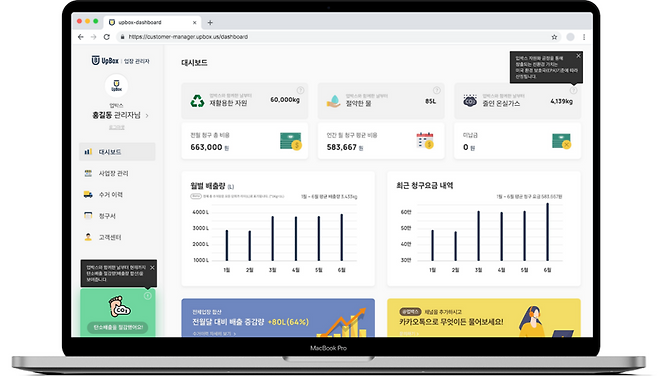
Task: Click the money icon on 663,000 card
Action: (291, 141)
